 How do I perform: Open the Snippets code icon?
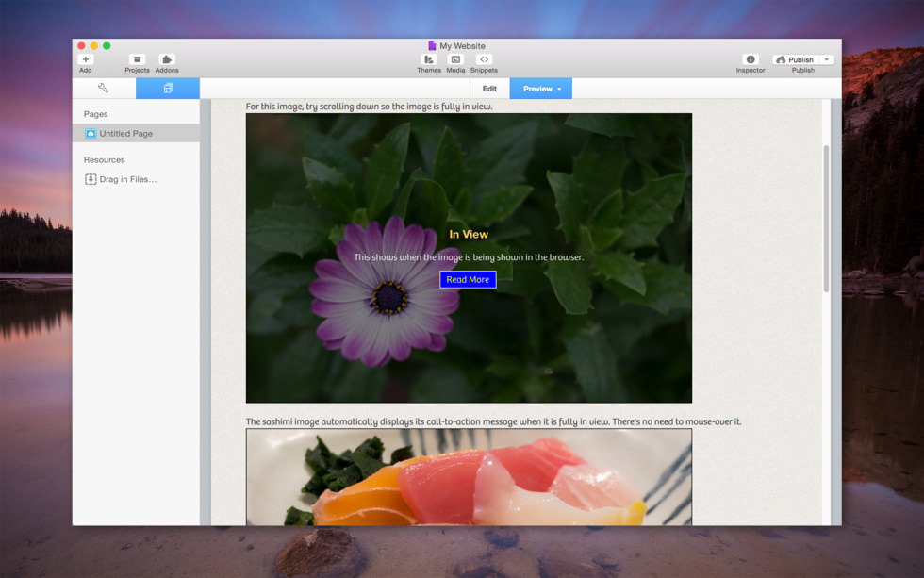point(484,59)
